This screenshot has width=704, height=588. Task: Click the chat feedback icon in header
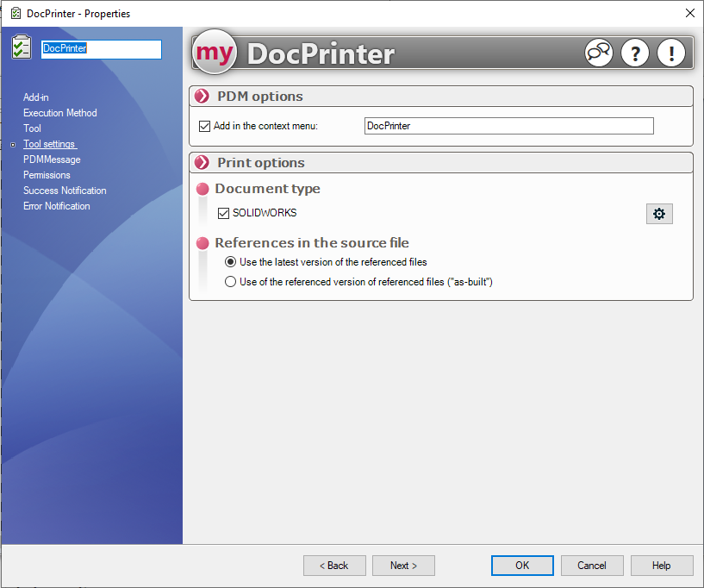click(x=598, y=53)
